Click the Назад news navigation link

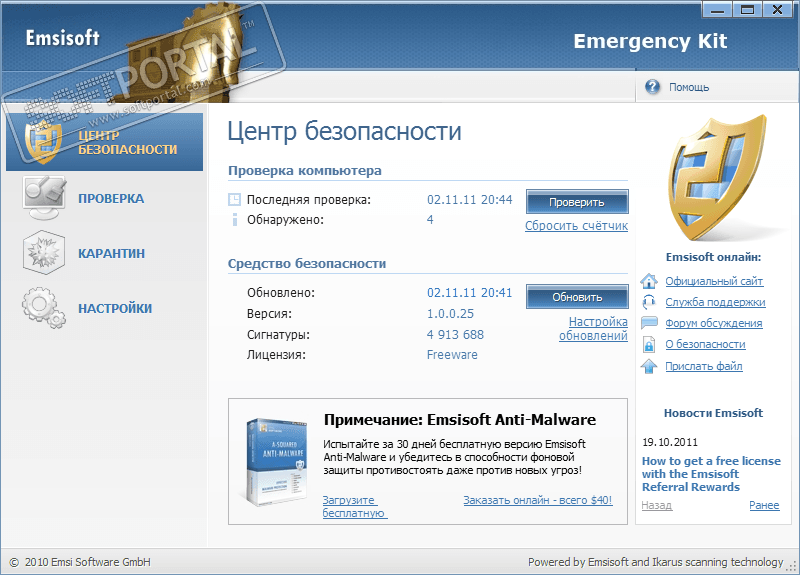[657, 505]
